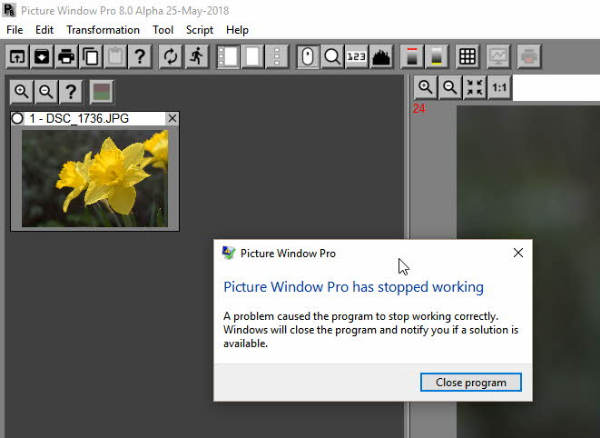Select the magnifier tool in main toolbar
Screen dimensions: 600x438
(x=333, y=56)
